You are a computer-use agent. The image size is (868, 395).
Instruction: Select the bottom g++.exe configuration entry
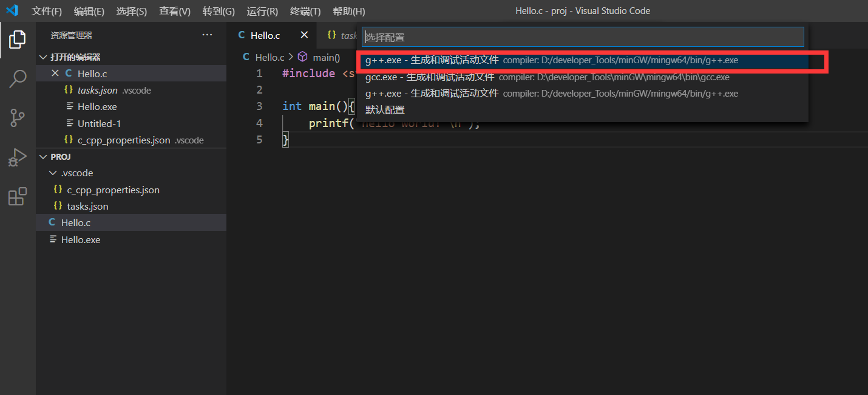click(x=582, y=94)
